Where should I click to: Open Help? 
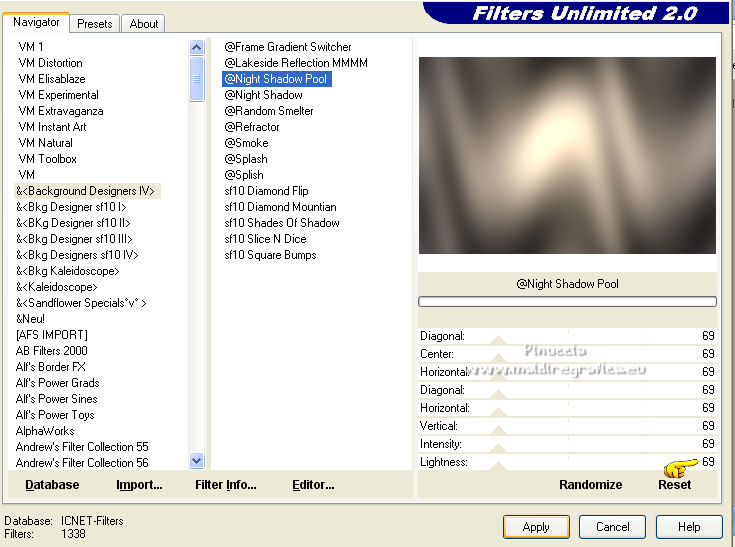click(x=689, y=527)
